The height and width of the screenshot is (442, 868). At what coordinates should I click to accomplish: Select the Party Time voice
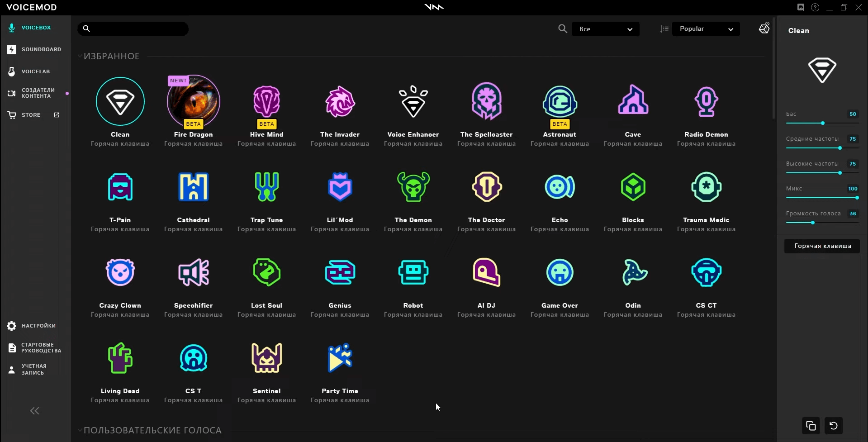coord(340,358)
